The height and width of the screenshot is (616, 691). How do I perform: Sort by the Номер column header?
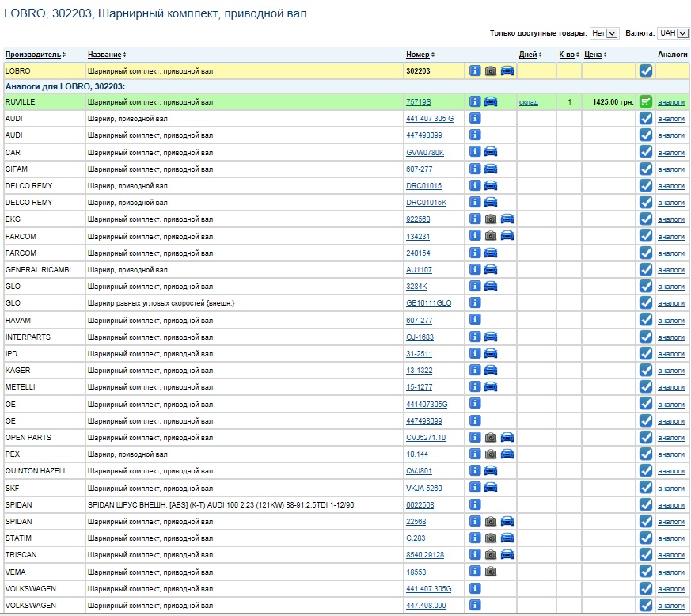click(x=417, y=55)
